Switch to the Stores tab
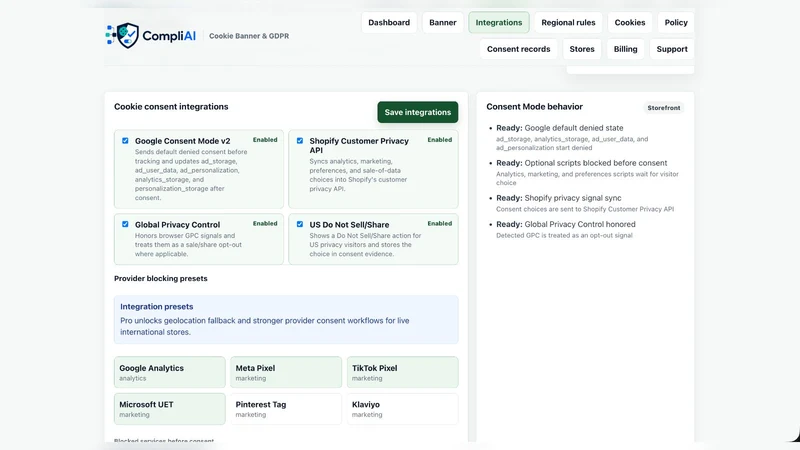This screenshot has width=800, height=450. pos(582,49)
